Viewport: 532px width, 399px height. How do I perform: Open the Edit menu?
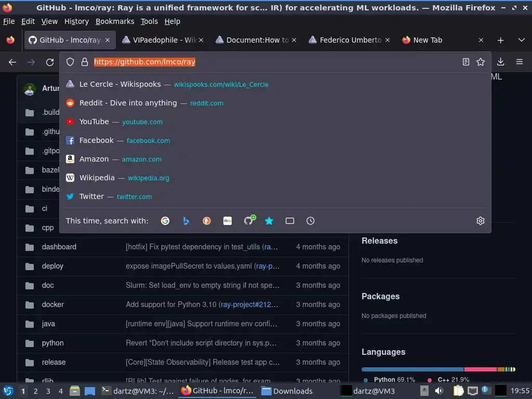28,21
